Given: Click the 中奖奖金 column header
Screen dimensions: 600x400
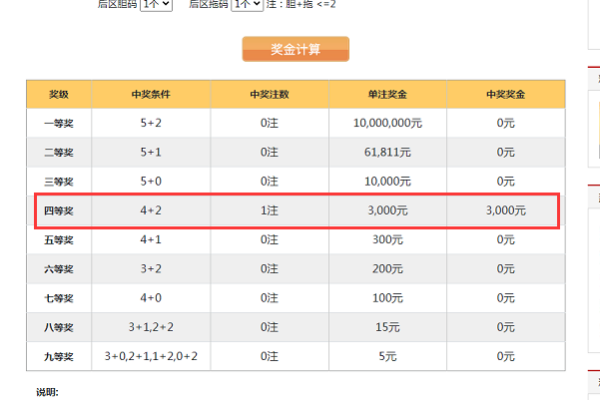Looking at the screenshot, I should (505, 94).
